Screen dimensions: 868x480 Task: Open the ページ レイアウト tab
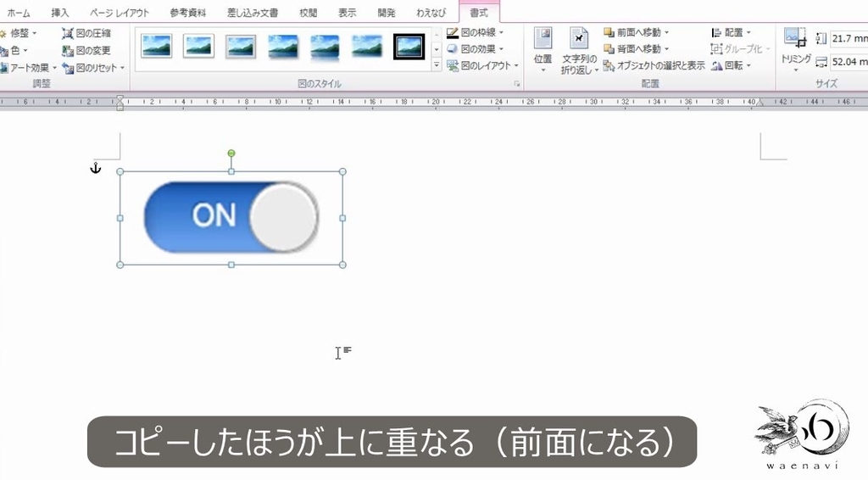120,13
